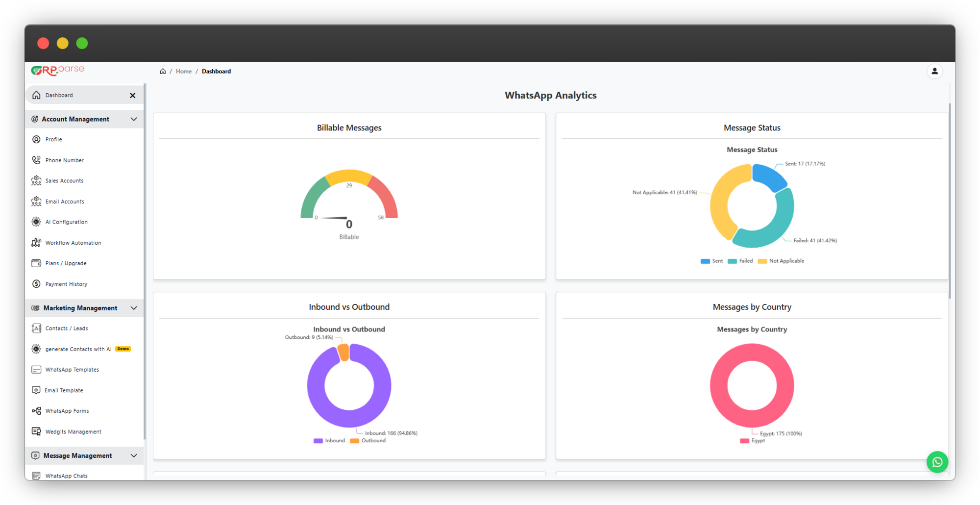Open the WhatsApp Forms icon

click(36, 411)
